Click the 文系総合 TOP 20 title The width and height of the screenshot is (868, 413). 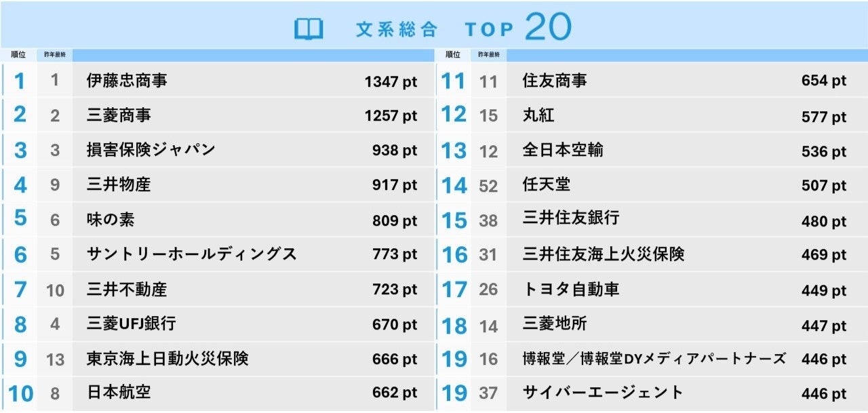click(x=463, y=28)
